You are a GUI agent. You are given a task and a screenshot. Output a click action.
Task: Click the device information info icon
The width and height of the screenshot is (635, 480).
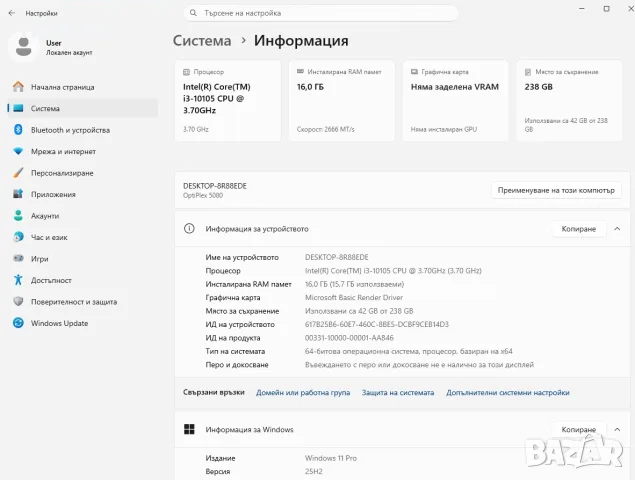tap(189, 228)
